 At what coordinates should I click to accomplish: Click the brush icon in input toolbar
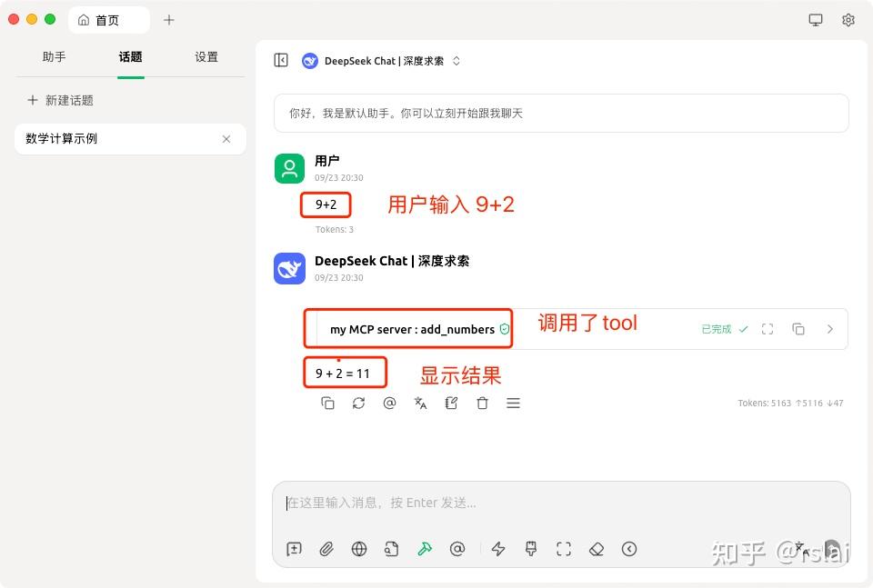531,549
